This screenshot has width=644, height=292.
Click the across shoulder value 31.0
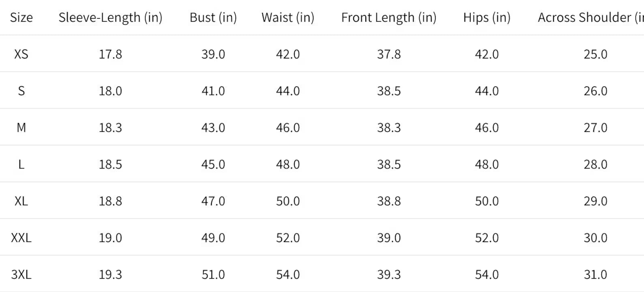coord(596,275)
